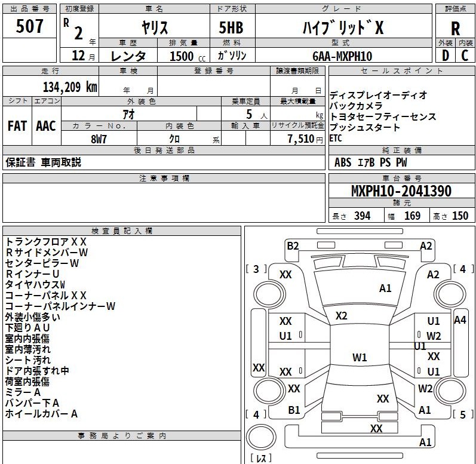Click inspector note シート汚れ

click(x=27, y=360)
